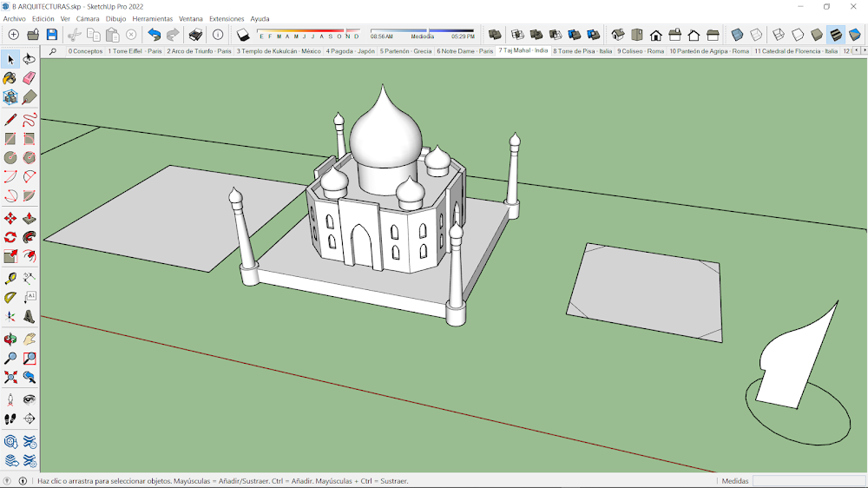Open the Print icon
Image resolution: width=868 pixels, height=488 pixels.
pyautogui.click(x=195, y=35)
